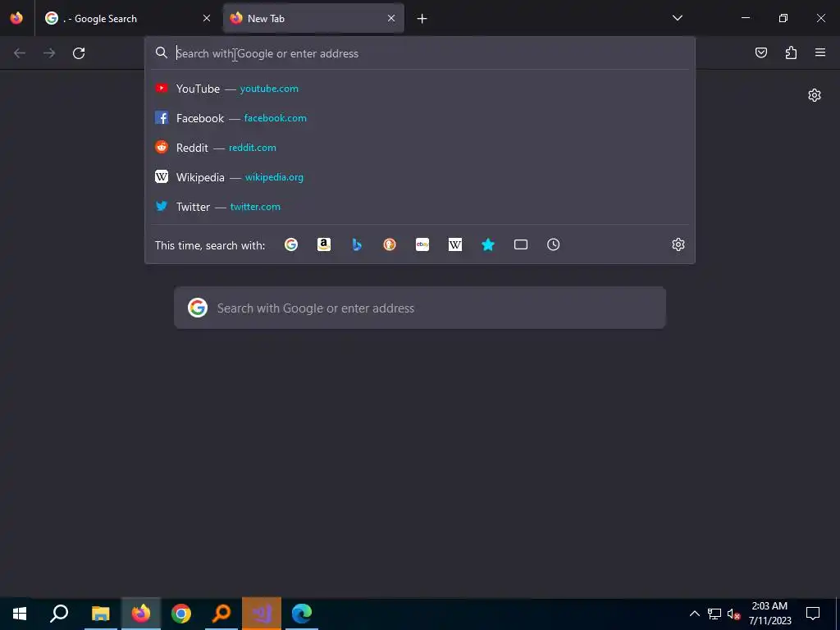Viewport: 840px width, 630px height.
Task: Search this time with Google icon
Action: click(x=291, y=244)
